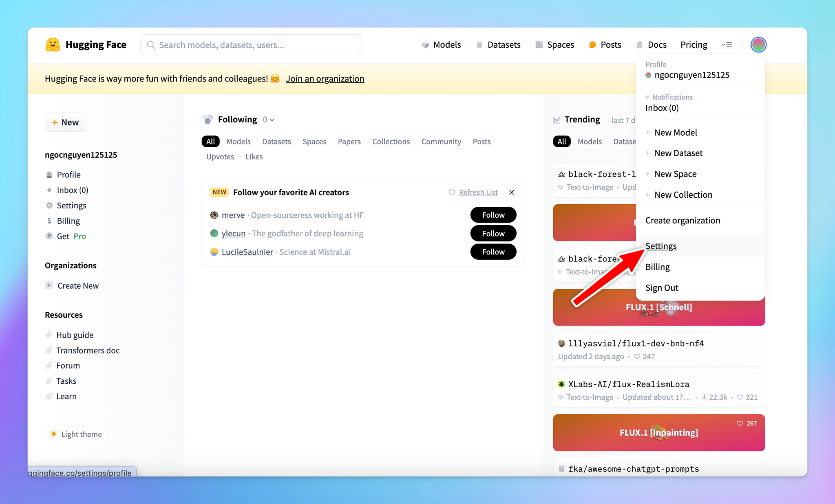Switch Following feed to Community tab
835x504 pixels.
tap(441, 141)
